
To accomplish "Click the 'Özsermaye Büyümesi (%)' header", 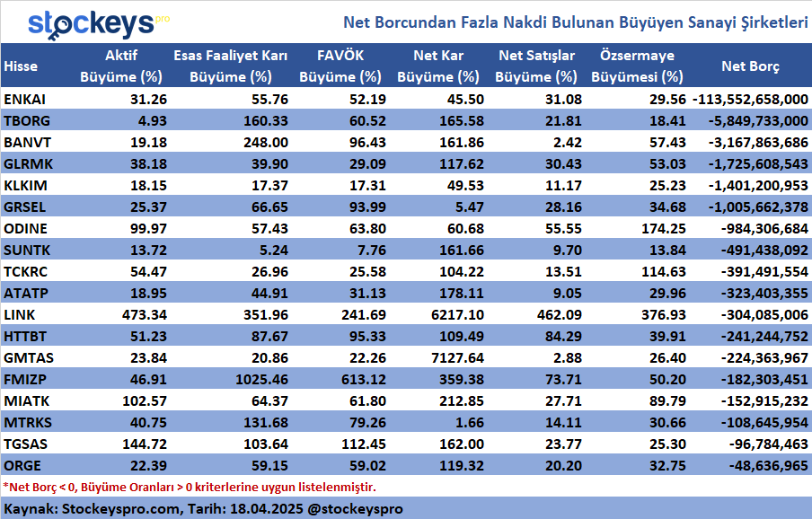I will pyautogui.click(x=637, y=66).
